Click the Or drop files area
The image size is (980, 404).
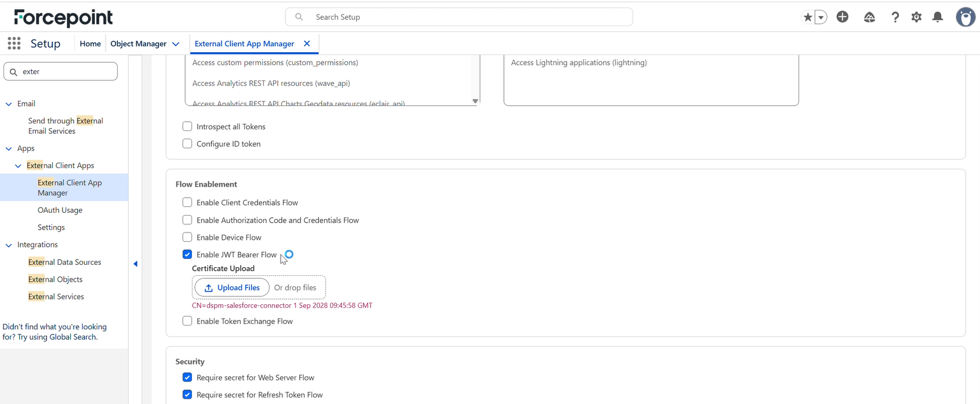coord(295,287)
